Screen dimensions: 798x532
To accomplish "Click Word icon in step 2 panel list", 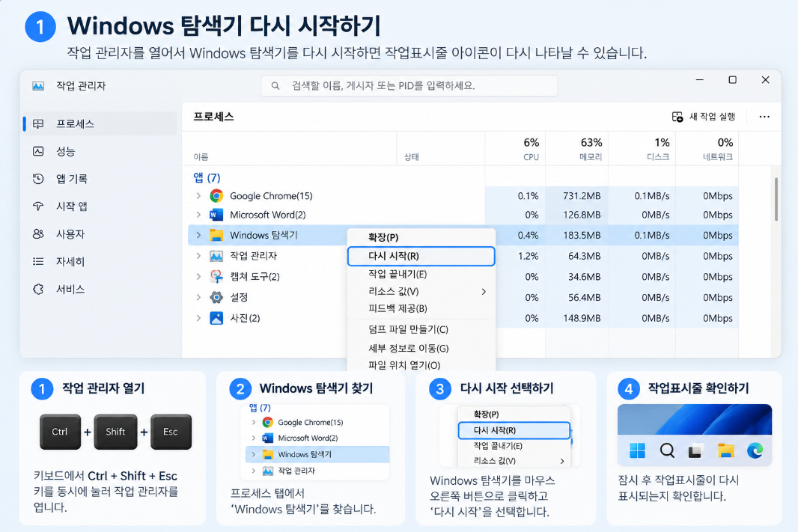I will click(x=268, y=438).
